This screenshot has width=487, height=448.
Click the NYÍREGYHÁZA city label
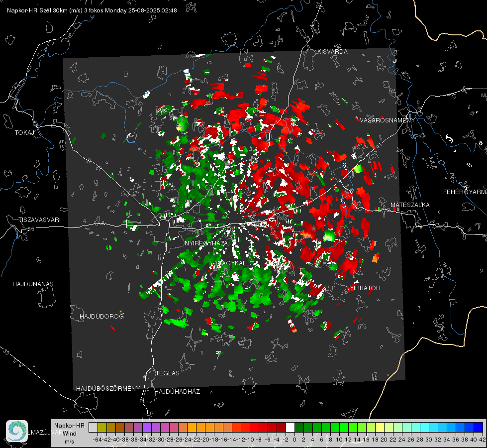[x=206, y=243]
